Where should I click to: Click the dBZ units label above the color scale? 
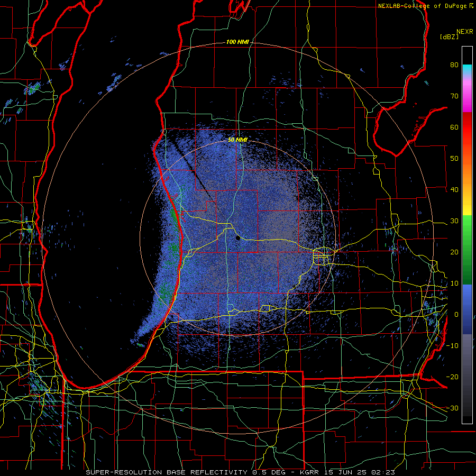coord(449,37)
